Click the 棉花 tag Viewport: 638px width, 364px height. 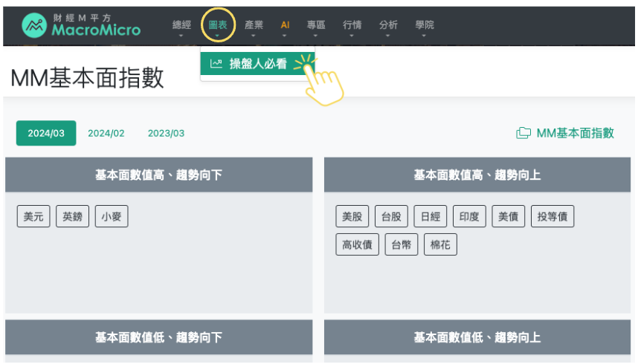tap(440, 244)
